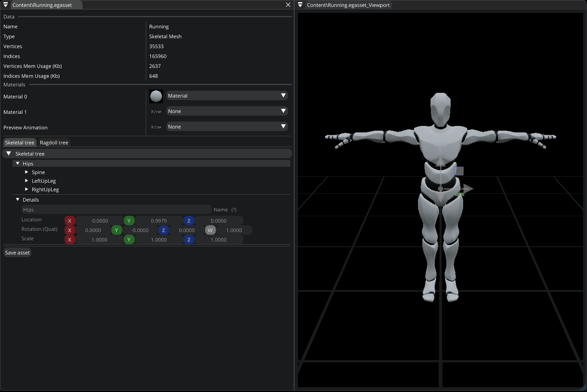Expand the Spine bone node
Image resolution: width=587 pixels, height=392 pixels.
(x=27, y=172)
